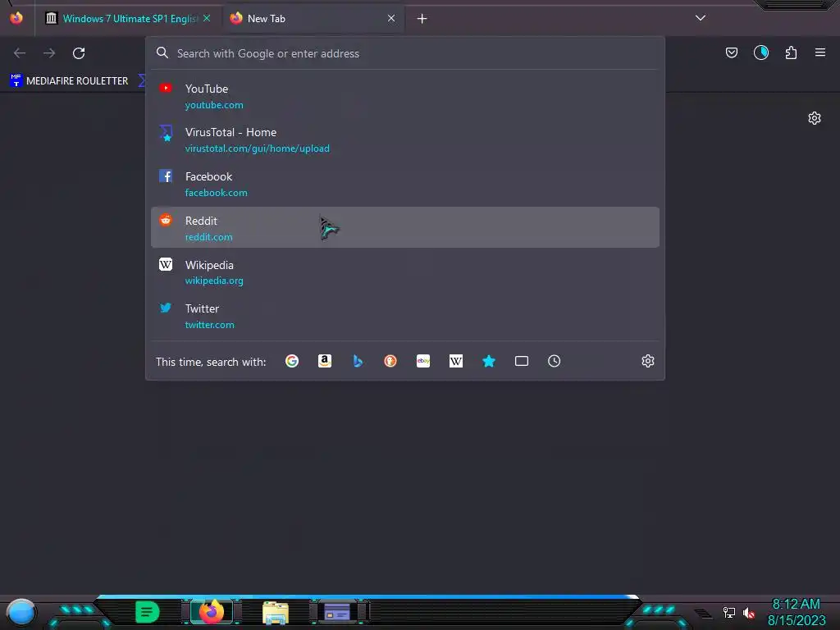The width and height of the screenshot is (840, 630).
Task: Search with Google this time
Action: (x=292, y=361)
